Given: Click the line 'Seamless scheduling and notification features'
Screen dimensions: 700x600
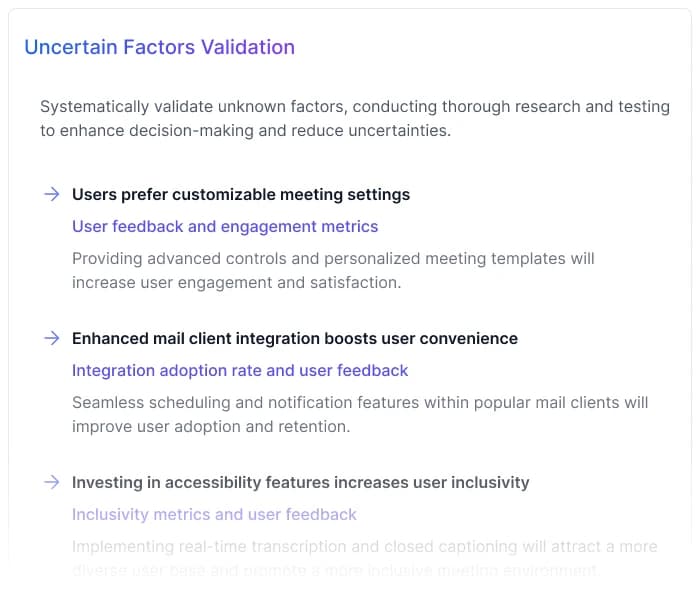Looking at the screenshot, I should pyautogui.click(x=360, y=402).
